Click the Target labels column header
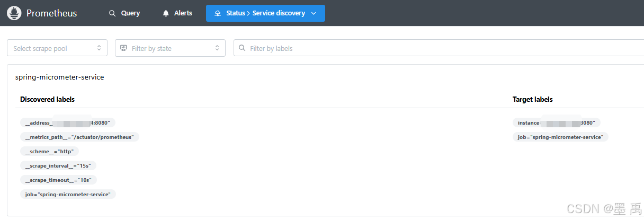The image size is (644, 219). [x=533, y=99]
